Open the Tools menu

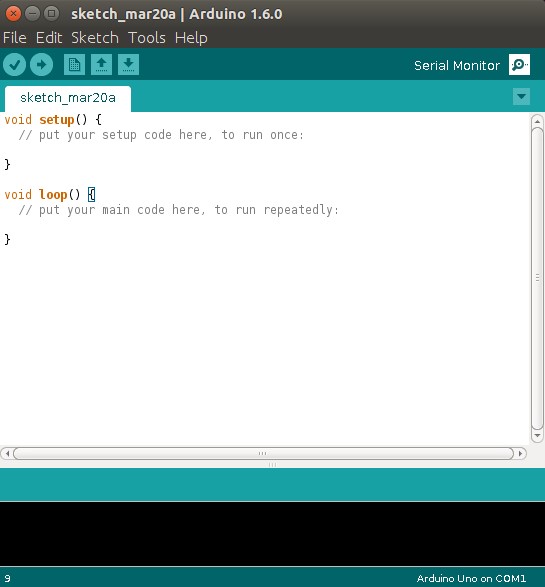[x=147, y=38]
